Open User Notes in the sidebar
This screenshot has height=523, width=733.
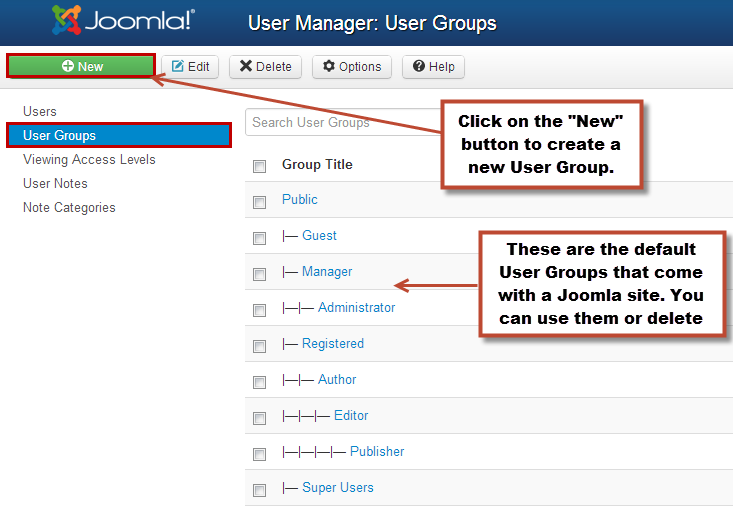[55, 184]
